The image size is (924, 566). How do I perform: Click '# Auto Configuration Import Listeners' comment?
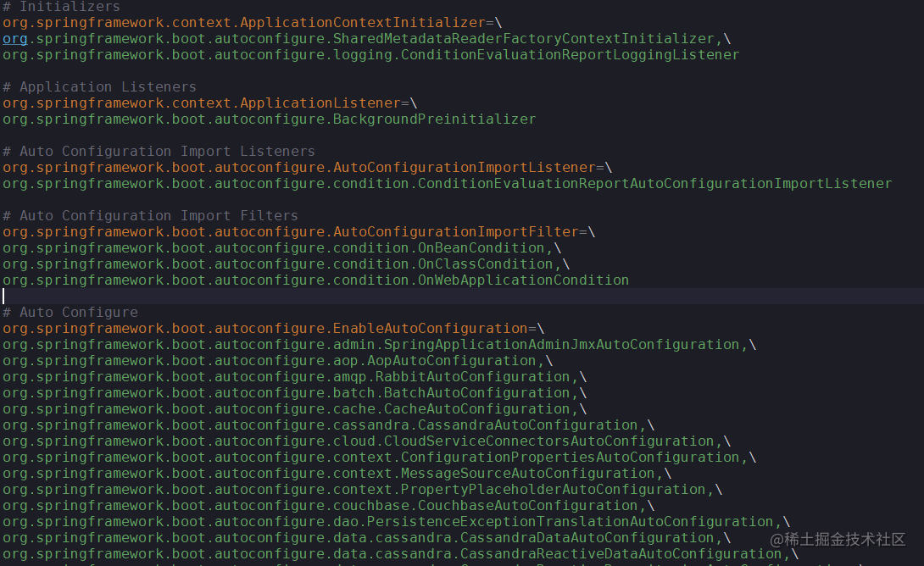(159, 152)
